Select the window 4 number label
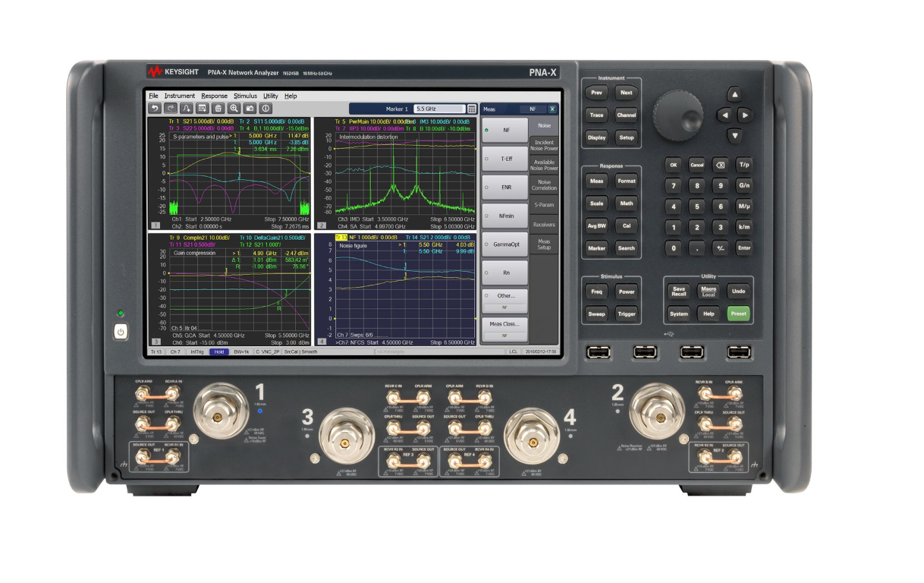Image resolution: width=924 pixels, height=583 pixels. coord(321,342)
